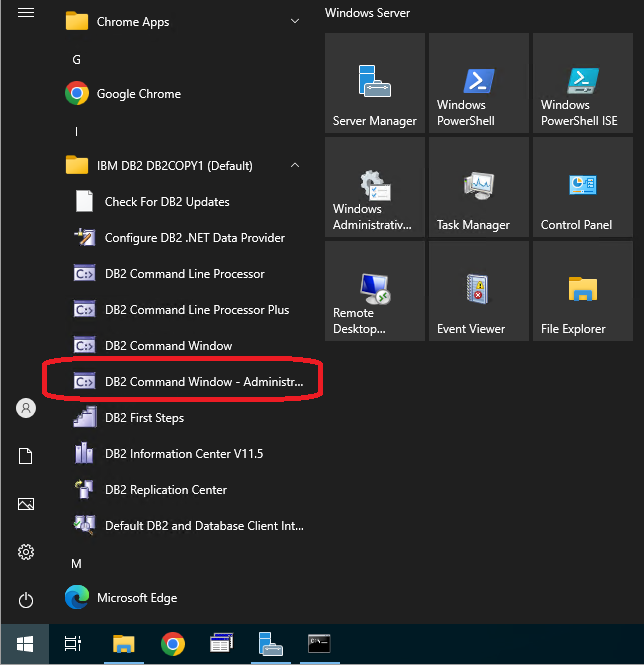The height and width of the screenshot is (665, 644).
Task: Launch the Windows PowerShell ISE tile
Action: click(583, 85)
